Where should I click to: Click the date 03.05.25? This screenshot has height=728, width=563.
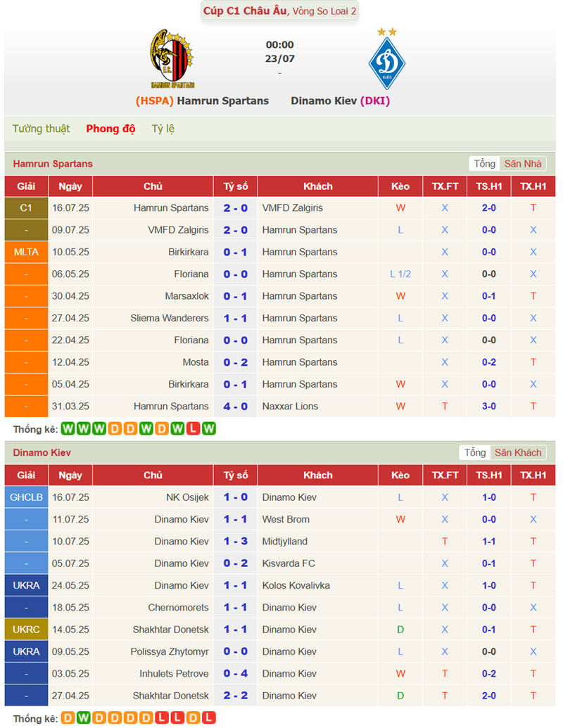click(x=70, y=674)
